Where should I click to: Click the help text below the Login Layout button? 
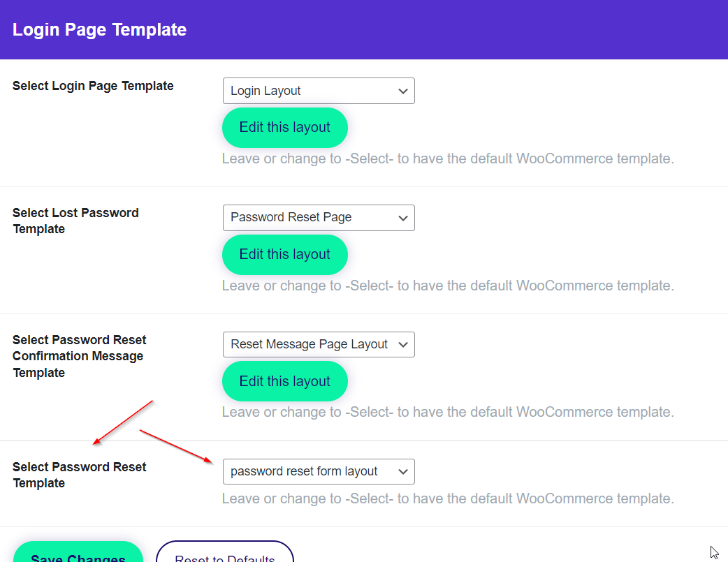[448, 158]
